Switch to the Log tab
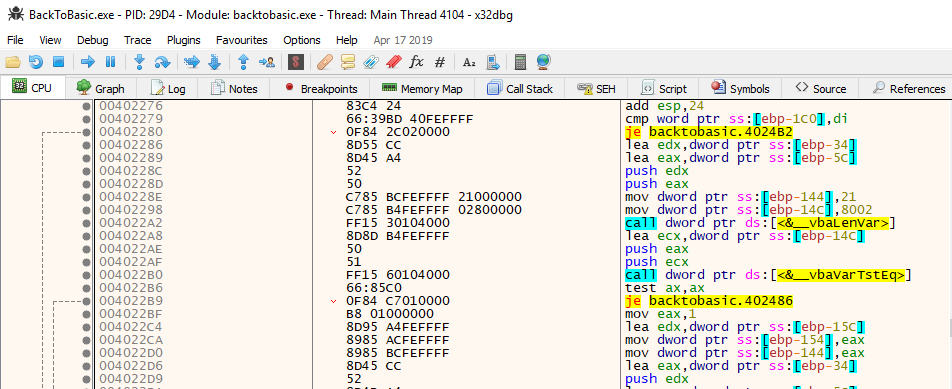 168,89
